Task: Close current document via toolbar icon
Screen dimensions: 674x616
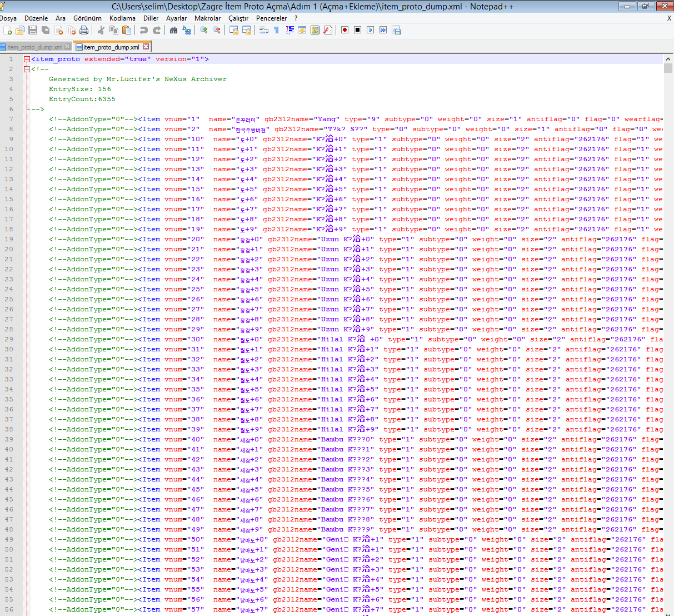Action: [x=58, y=30]
